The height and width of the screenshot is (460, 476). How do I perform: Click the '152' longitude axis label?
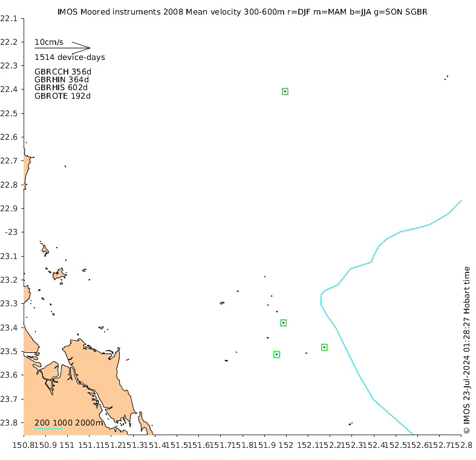[x=286, y=445]
